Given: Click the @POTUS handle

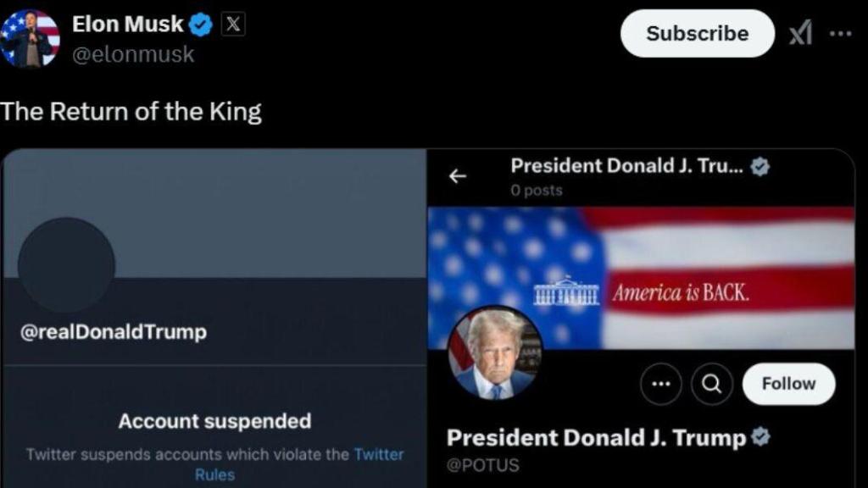Looking at the screenshot, I should [482, 465].
